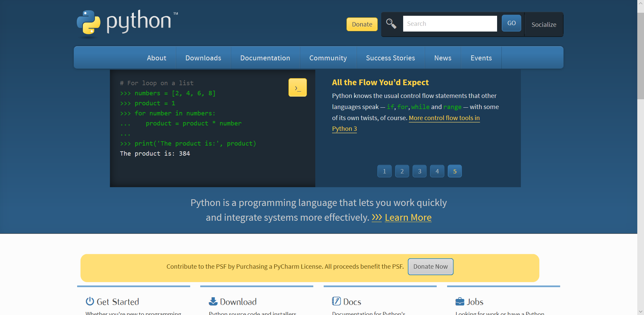Click the Jobs heading
The width and height of the screenshot is (644, 315).
point(475,302)
